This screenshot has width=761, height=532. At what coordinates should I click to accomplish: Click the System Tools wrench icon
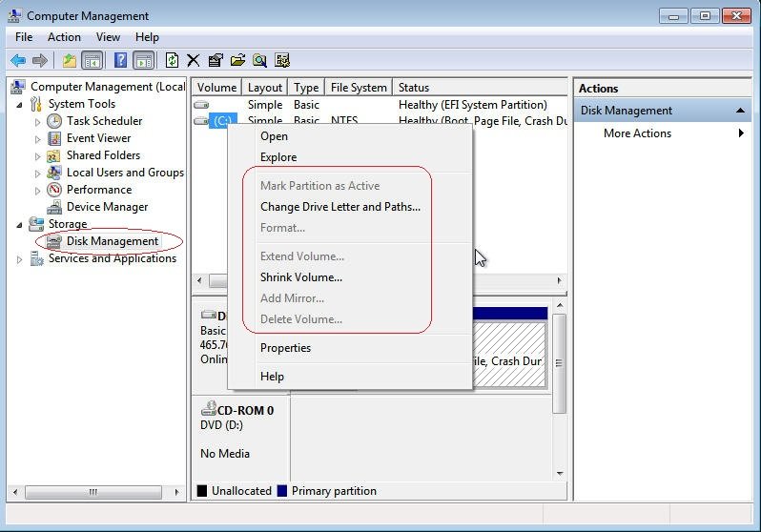pos(36,104)
